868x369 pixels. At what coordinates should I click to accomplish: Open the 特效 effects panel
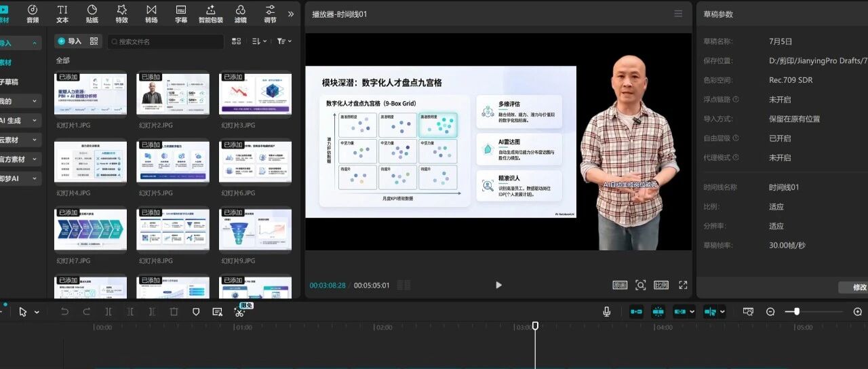point(121,14)
